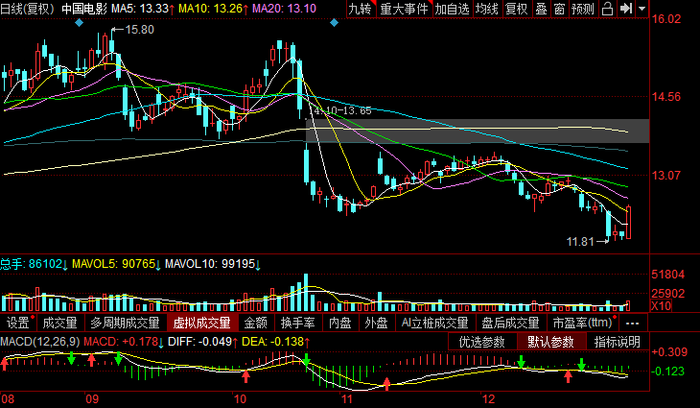Switch to the 市盈率(ttm) tab
Image resolution: width=700 pixels, height=408 pixels.
[583, 322]
